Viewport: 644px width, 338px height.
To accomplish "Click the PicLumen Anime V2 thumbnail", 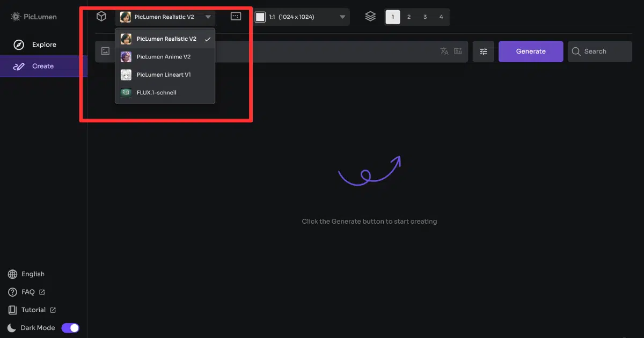I will click(x=126, y=56).
